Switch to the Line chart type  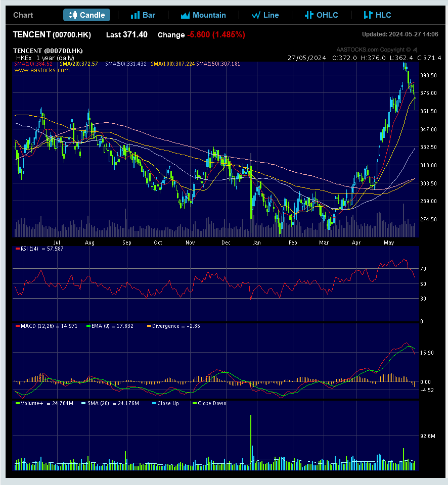(265, 15)
